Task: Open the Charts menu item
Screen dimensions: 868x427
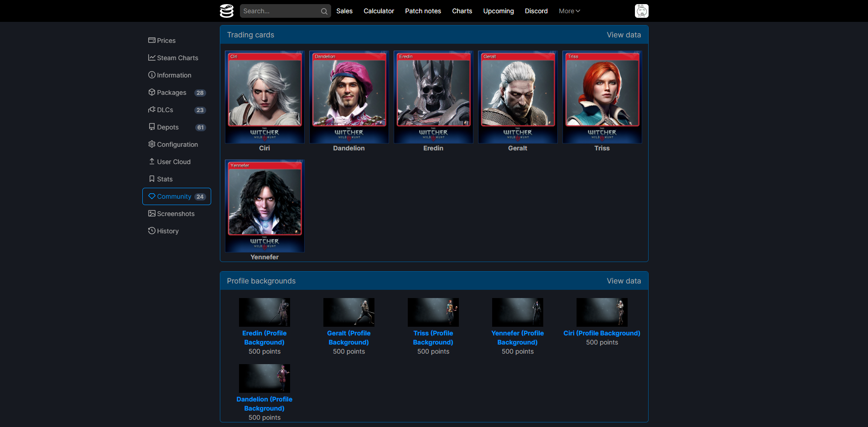Action: pyautogui.click(x=462, y=11)
